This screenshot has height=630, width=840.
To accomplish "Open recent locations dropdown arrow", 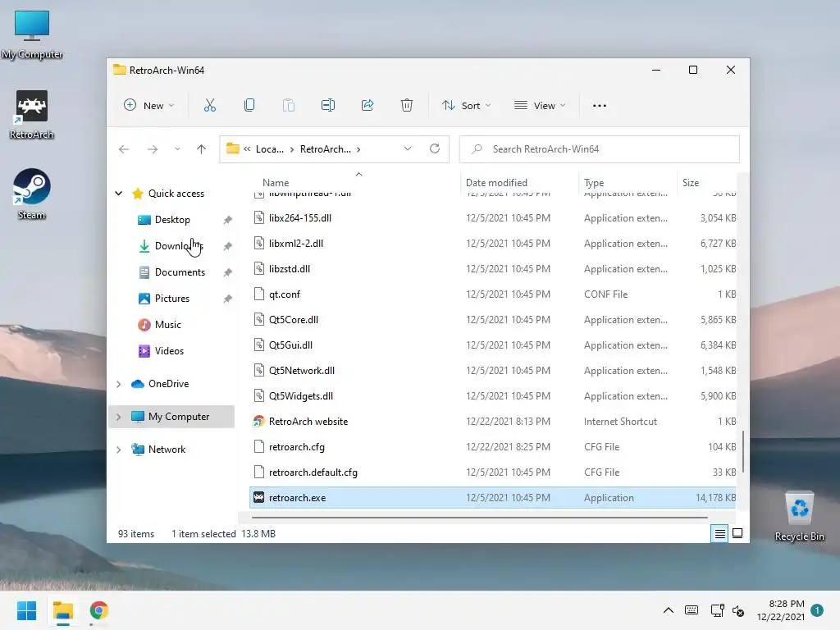I will click(177, 149).
